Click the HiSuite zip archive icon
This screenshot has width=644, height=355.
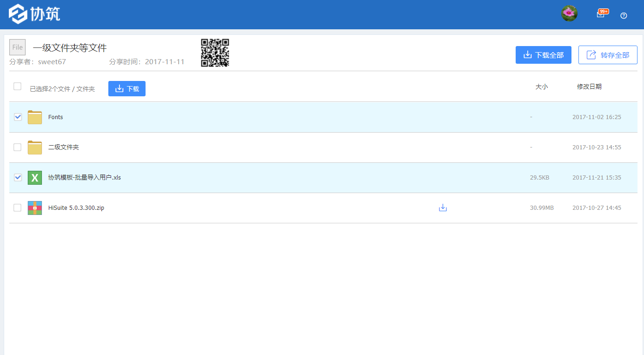coord(35,208)
